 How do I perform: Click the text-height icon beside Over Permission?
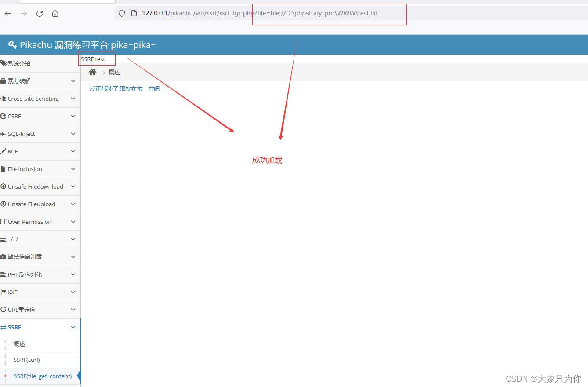click(4, 222)
